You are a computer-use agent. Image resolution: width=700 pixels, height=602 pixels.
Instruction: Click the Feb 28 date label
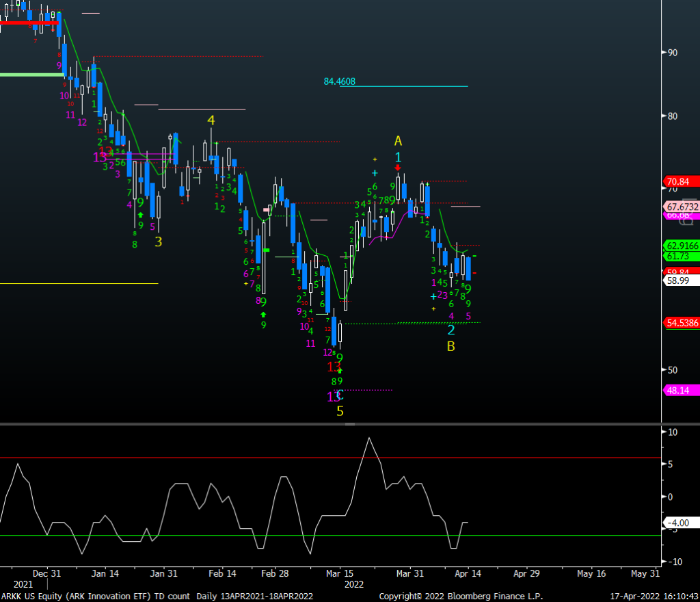[x=275, y=573]
